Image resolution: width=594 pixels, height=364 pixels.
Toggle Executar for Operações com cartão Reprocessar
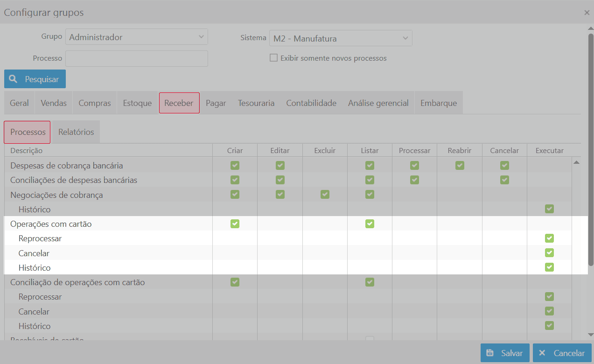tap(549, 238)
